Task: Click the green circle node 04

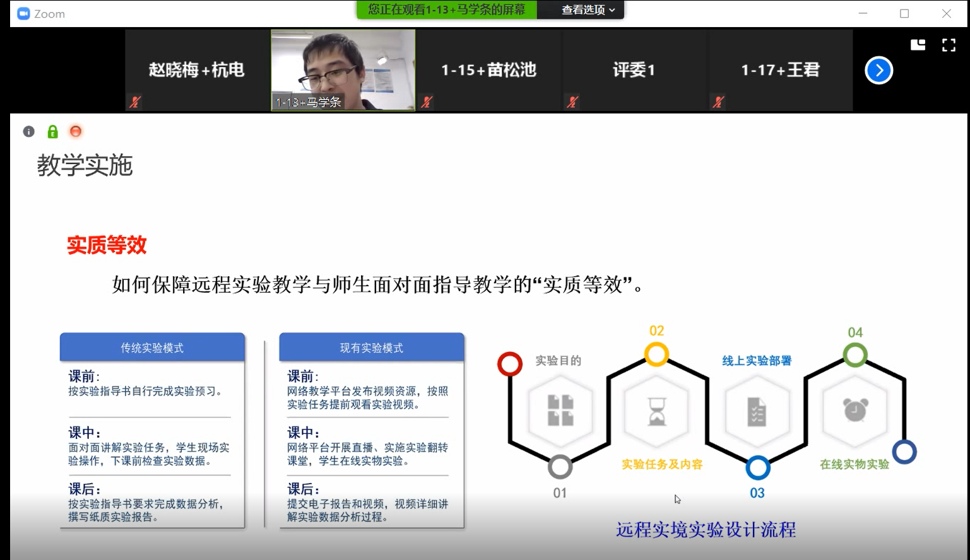Action: coord(855,355)
